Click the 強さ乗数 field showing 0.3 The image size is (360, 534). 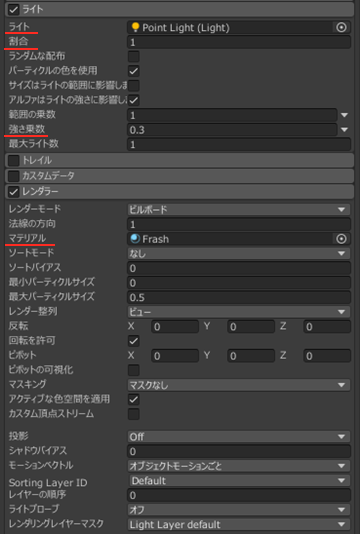232,130
